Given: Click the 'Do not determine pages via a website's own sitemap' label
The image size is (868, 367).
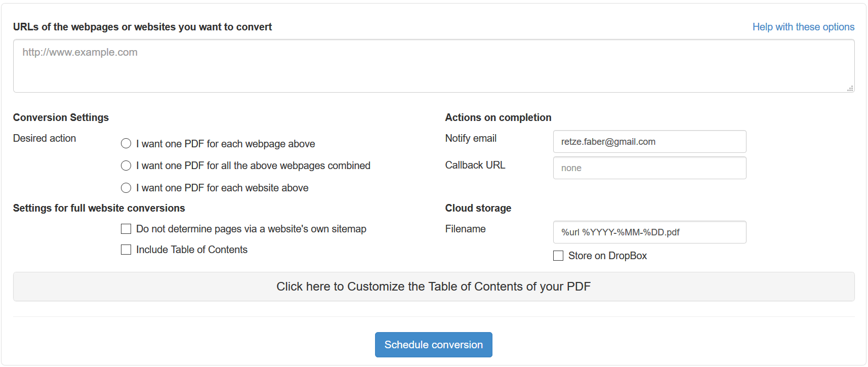Looking at the screenshot, I should tap(251, 229).
